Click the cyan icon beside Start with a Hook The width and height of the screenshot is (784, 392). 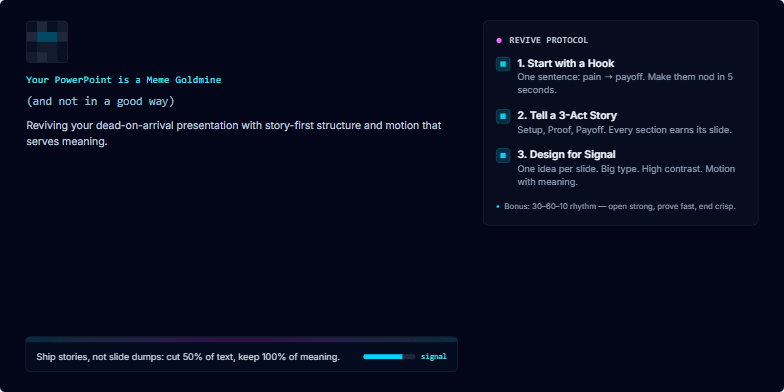pos(503,64)
